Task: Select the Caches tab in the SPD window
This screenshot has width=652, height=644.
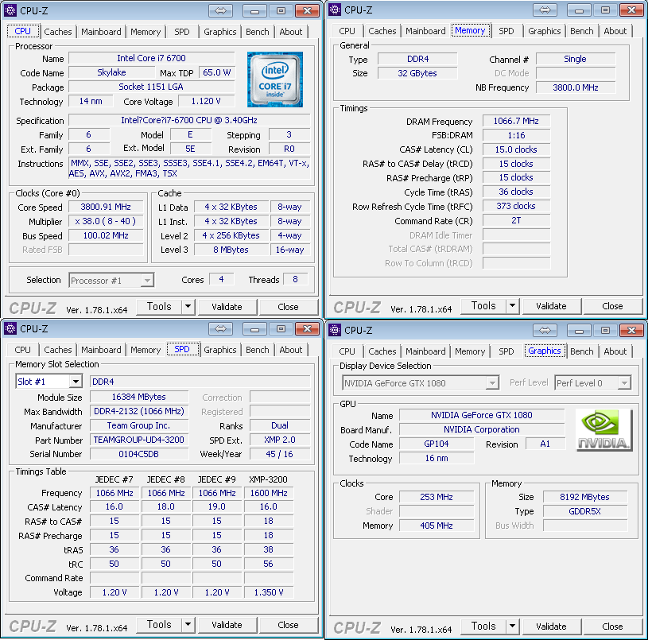Action: [x=58, y=350]
